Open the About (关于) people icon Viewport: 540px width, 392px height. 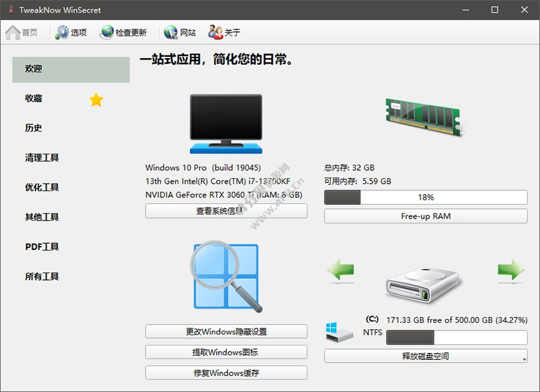pos(215,32)
